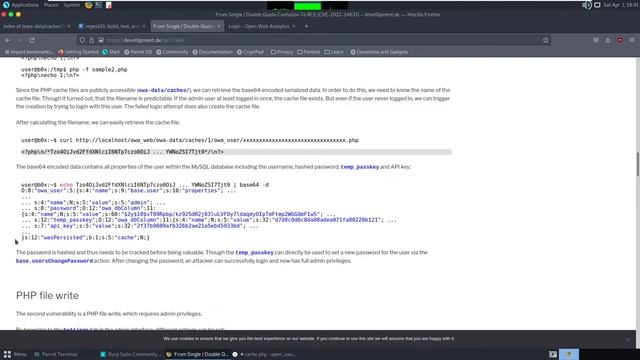Reload the current page

pyautogui.click(x=32, y=40)
